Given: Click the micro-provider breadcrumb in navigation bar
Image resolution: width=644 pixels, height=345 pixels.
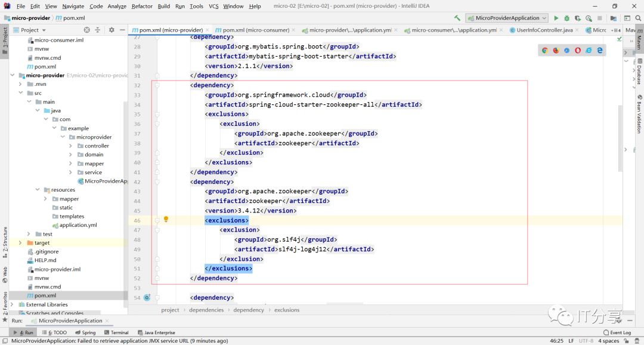Looking at the screenshot, I should [27, 18].
